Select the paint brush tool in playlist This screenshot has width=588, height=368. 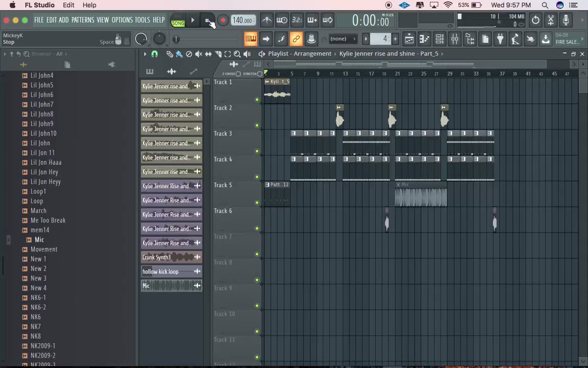pyautogui.click(x=179, y=54)
